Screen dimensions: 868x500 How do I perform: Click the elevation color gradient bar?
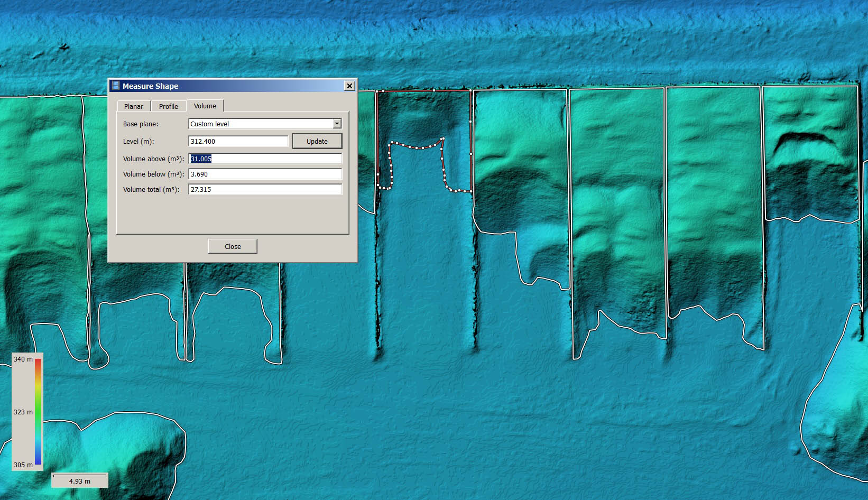pos(38,412)
